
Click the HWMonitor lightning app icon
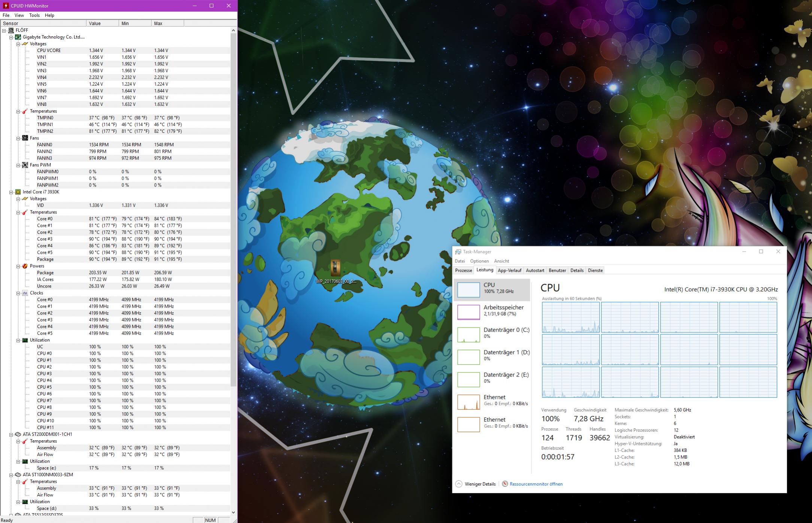(6, 6)
